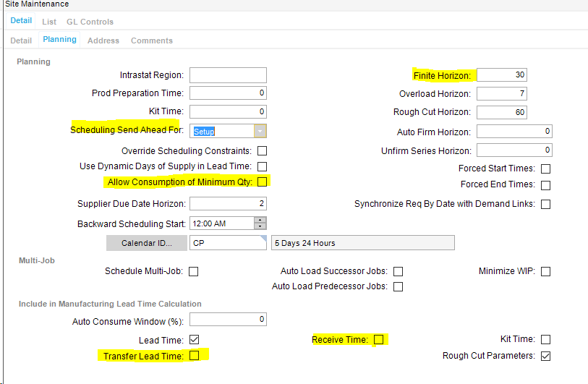Check Allow Consumption of Minimum Qty
The height and width of the screenshot is (384, 588).
tap(262, 182)
